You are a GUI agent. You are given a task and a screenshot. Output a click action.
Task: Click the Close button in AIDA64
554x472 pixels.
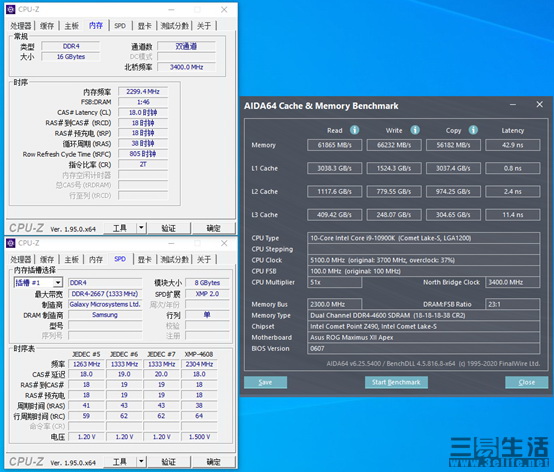[526, 382]
